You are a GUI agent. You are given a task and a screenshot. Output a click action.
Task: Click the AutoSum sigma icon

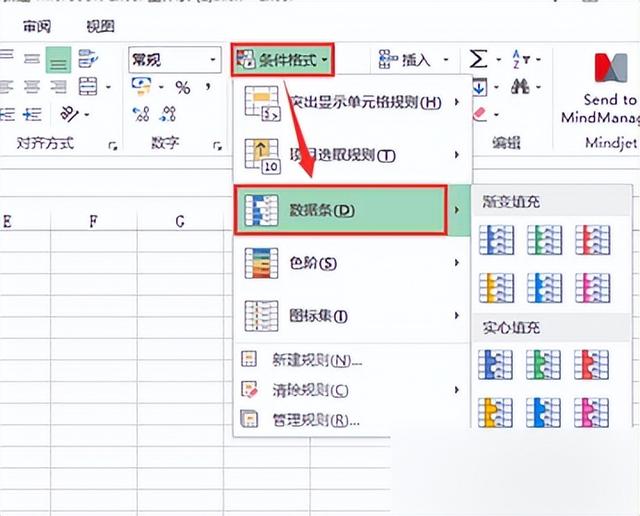(478, 59)
